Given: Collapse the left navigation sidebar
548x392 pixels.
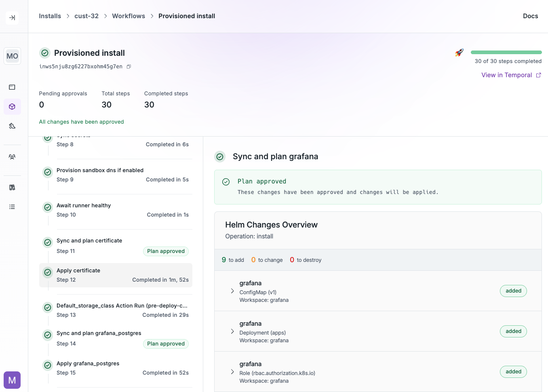Looking at the screenshot, I should (x=12, y=18).
